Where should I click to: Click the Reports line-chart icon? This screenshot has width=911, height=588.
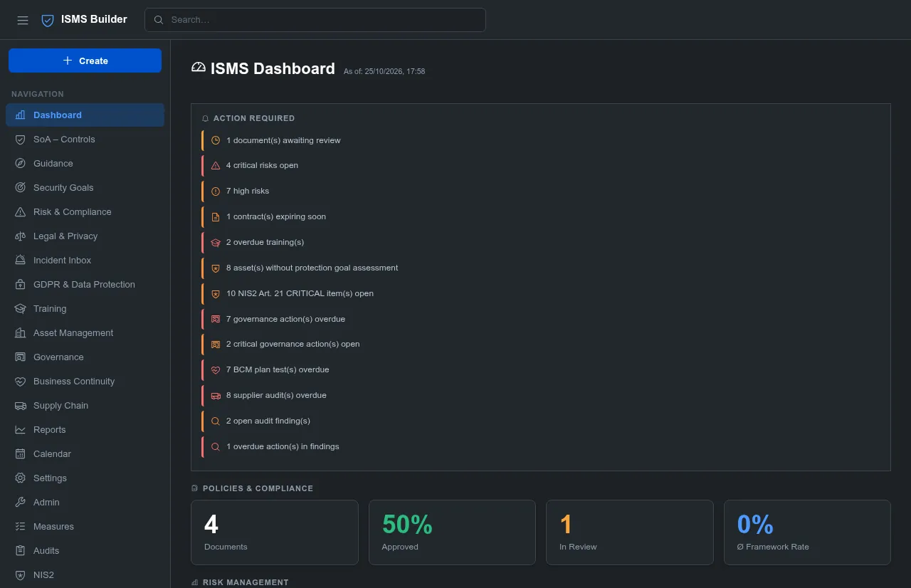(20, 430)
